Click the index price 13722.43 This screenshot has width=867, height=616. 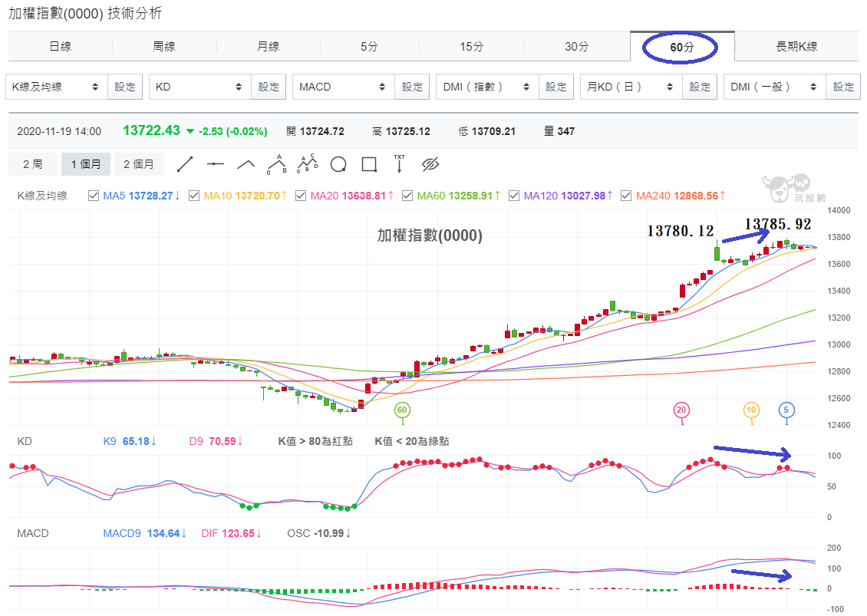(151, 130)
